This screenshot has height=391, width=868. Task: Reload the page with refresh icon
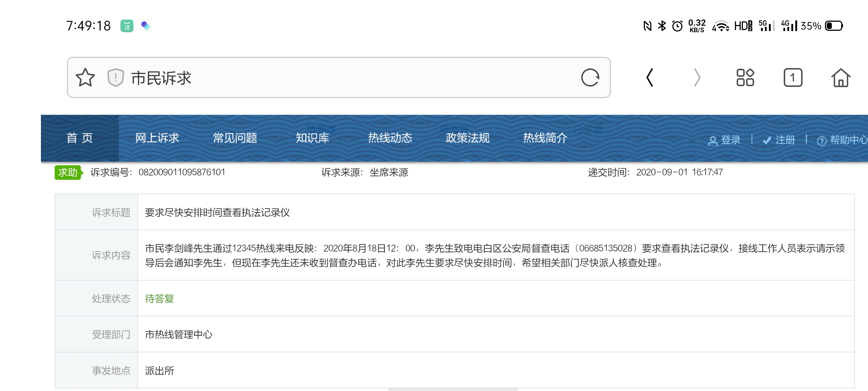point(590,78)
